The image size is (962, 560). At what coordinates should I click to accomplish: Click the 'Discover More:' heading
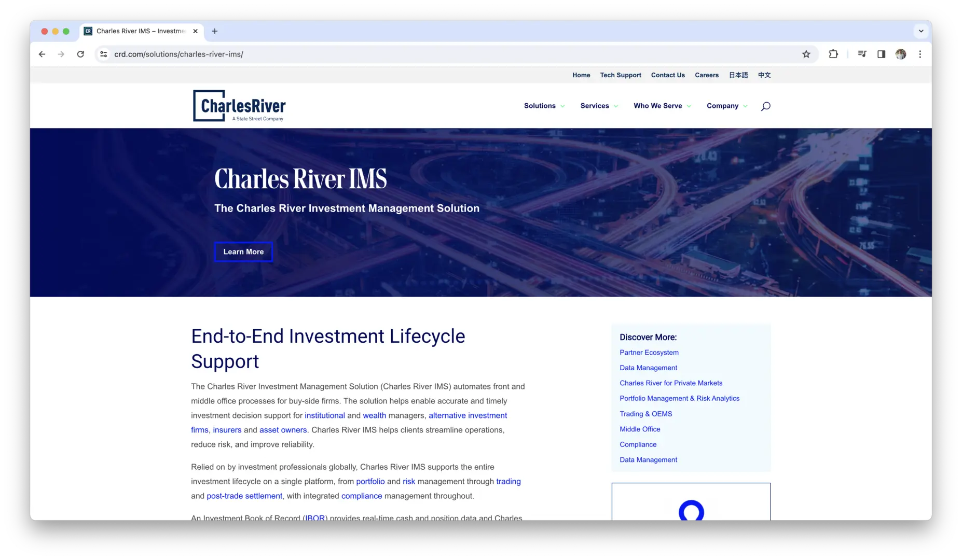648,337
